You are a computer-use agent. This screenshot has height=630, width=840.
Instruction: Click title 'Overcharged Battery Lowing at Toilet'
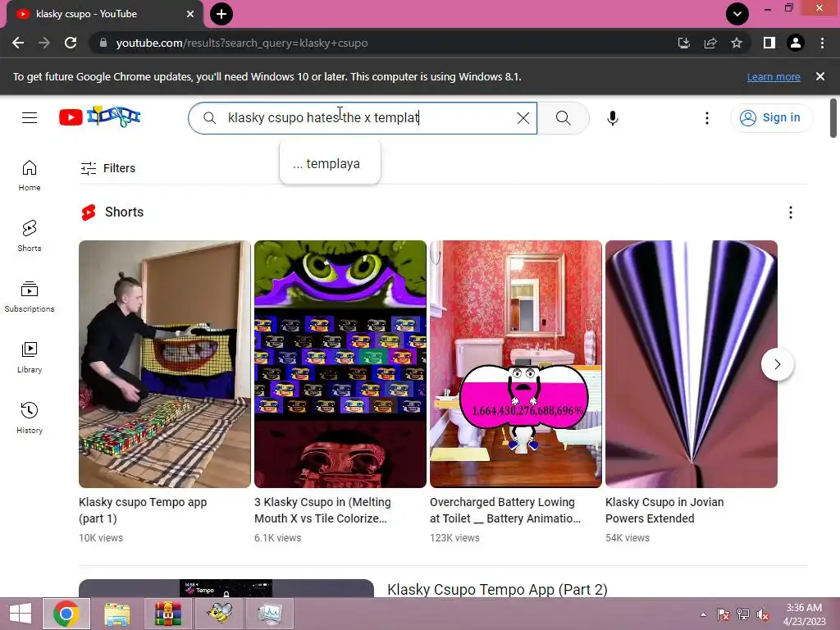click(x=505, y=510)
